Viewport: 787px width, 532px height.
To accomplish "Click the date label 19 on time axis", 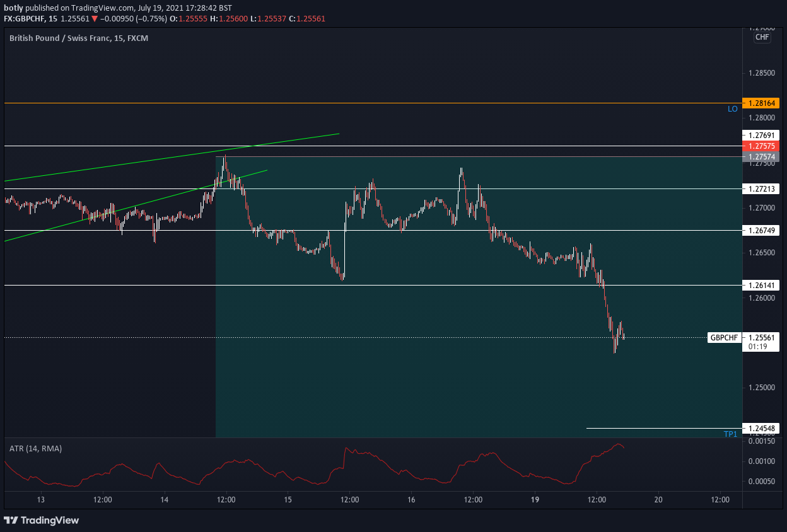I will pyautogui.click(x=535, y=500).
